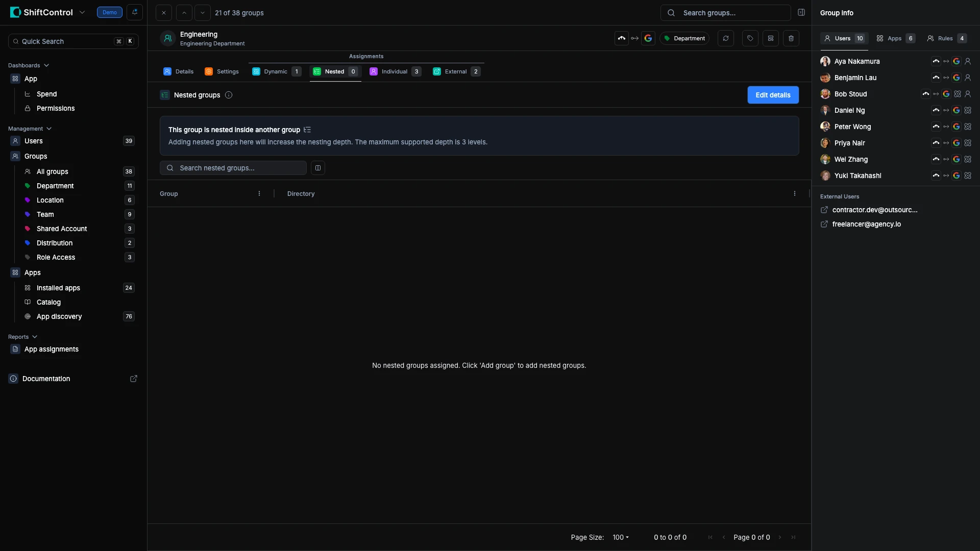Select the Google icon beside the Engineering header

[648, 38]
